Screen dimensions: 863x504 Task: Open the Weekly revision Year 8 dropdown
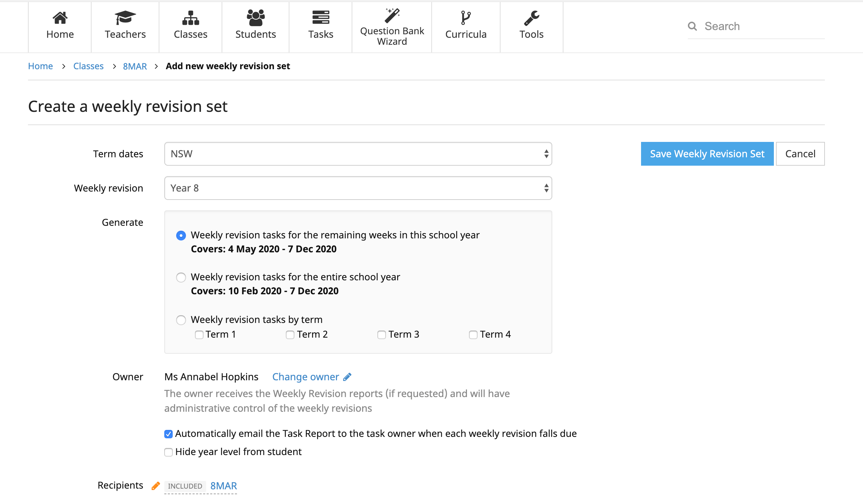pyautogui.click(x=358, y=188)
